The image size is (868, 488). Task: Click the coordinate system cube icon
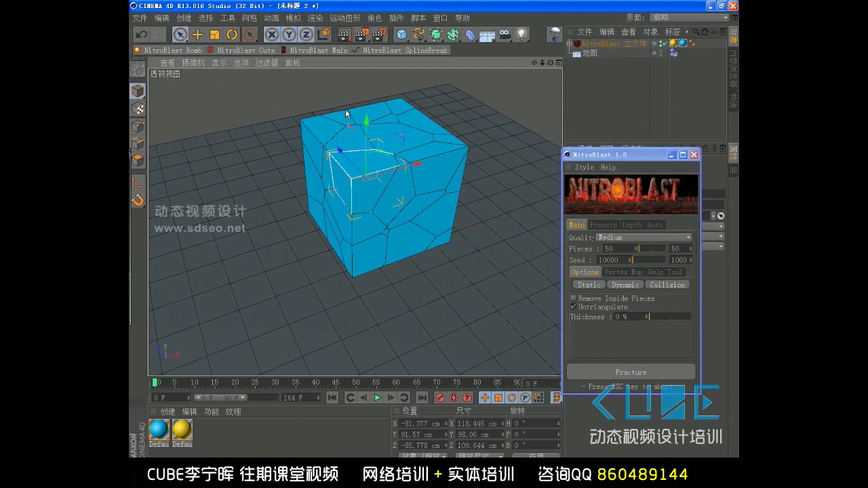pos(323,34)
